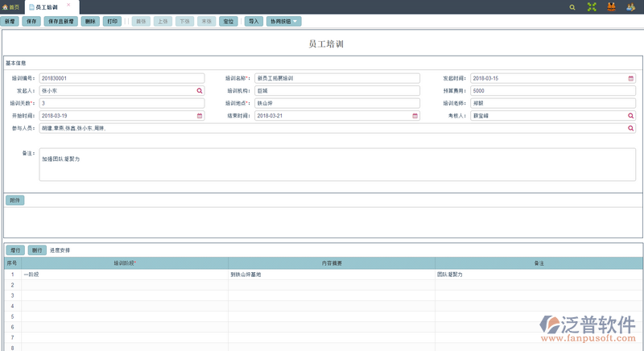Click 增行 to add a table row
This screenshot has height=351, width=644.
click(14, 250)
